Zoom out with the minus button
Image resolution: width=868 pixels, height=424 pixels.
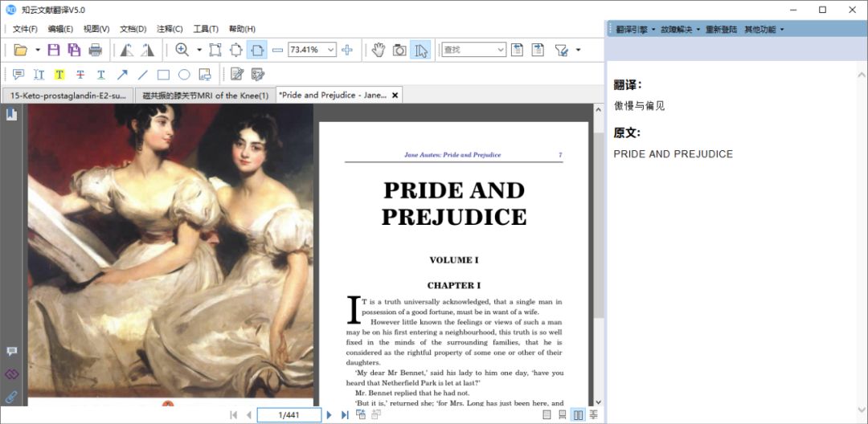[277, 51]
